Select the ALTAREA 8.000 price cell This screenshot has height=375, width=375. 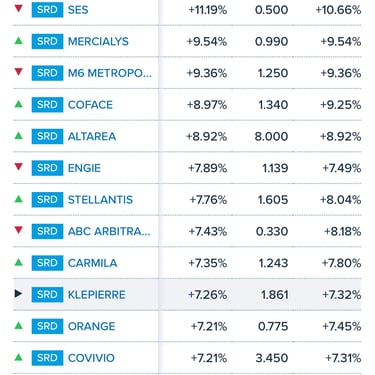271,136
